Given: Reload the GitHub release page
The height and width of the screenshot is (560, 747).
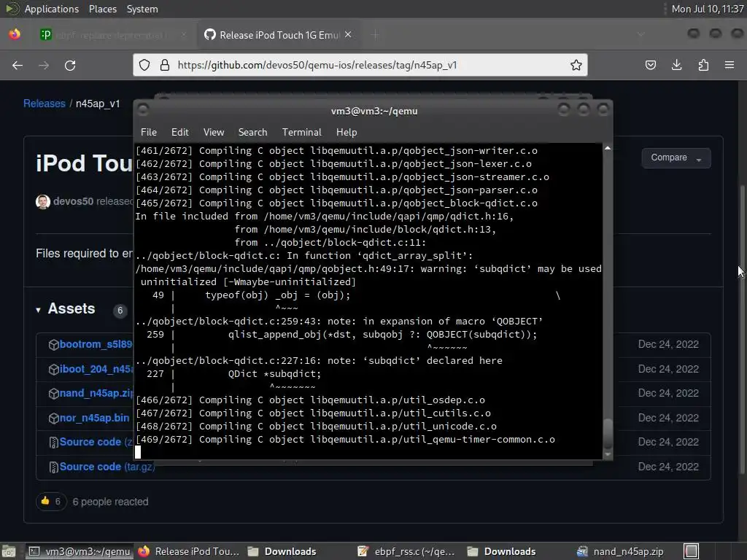Looking at the screenshot, I should point(70,65).
